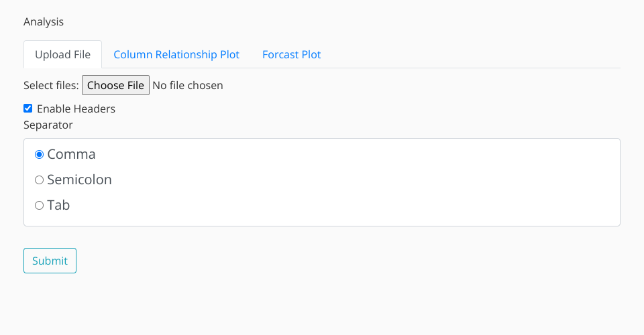Screen dimensions: 644x335
Task: Select the Comma radio button
Action: (40, 154)
